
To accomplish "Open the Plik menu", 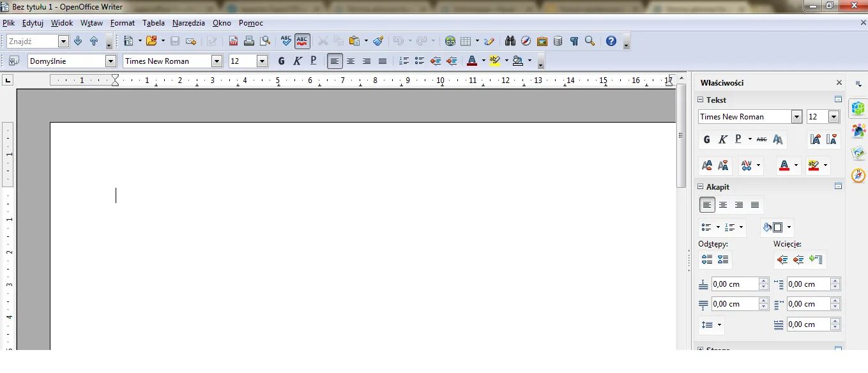I will pos(8,22).
